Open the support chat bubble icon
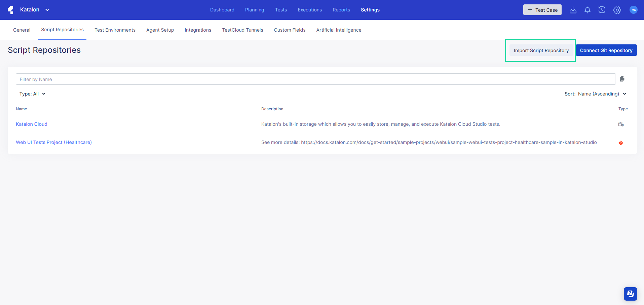Screen dimensions: 644x305 coord(630,294)
